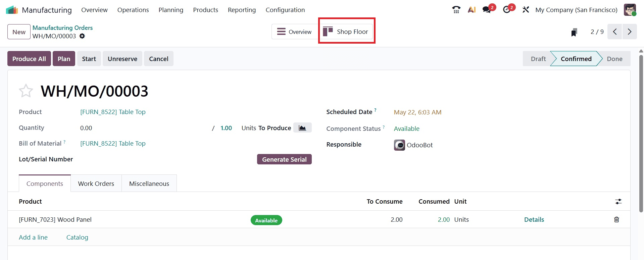644x260 pixels.
Task: Click the Produce All button
Action: pos(29,59)
